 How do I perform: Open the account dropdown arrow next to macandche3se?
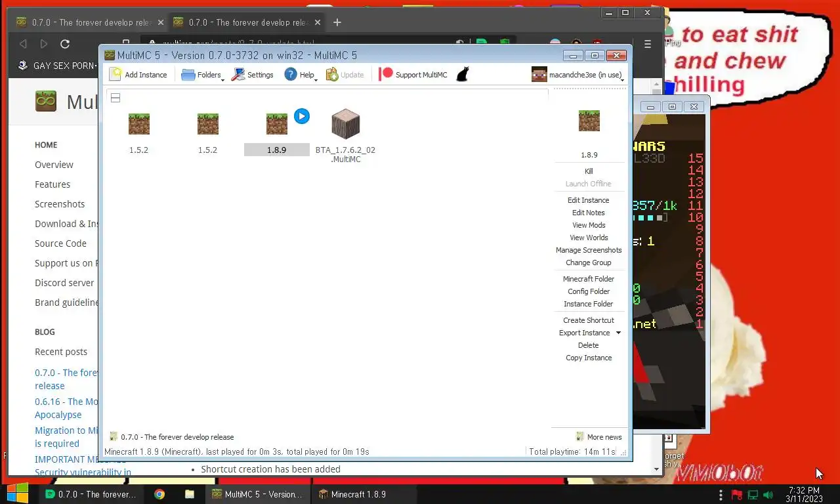[x=622, y=79]
